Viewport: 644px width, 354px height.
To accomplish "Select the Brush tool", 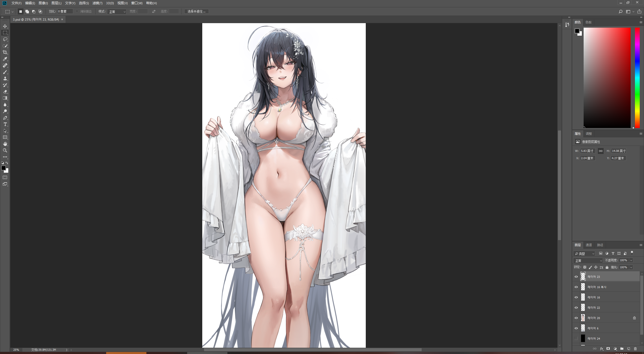I will [5, 72].
